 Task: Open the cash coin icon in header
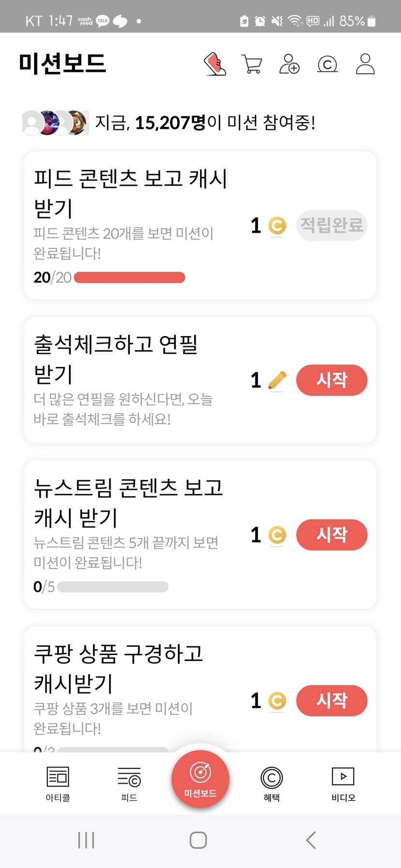point(327,64)
